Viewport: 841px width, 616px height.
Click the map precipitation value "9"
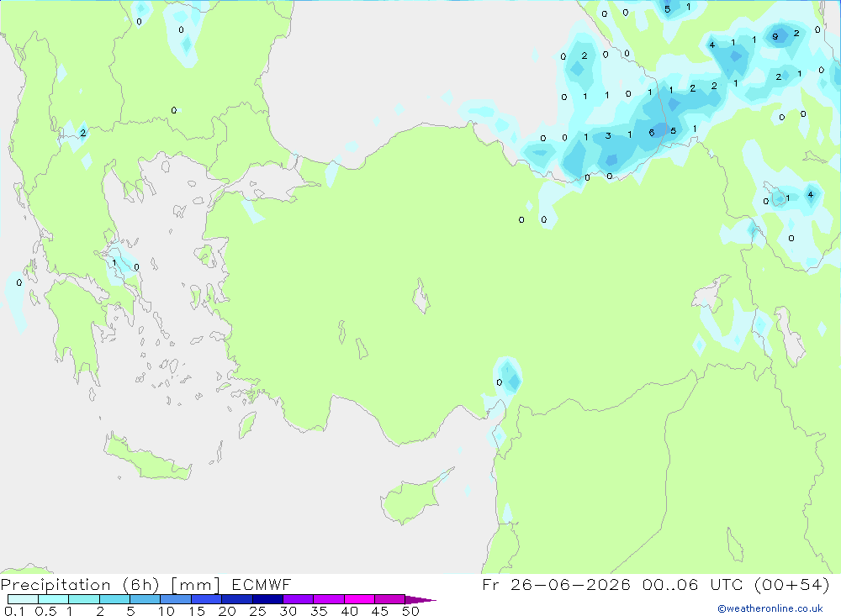tap(775, 36)
